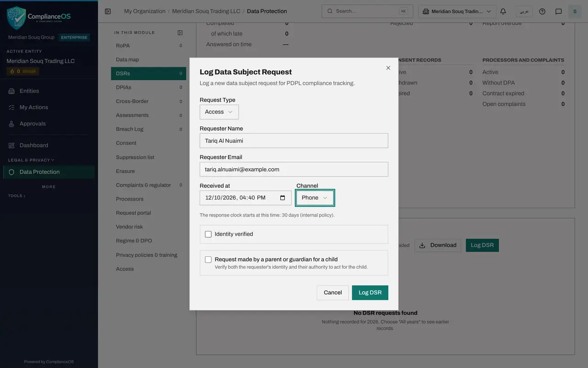The image size is (588, 368).
Task: Go to My Actions
Action: tap(49, 107)
